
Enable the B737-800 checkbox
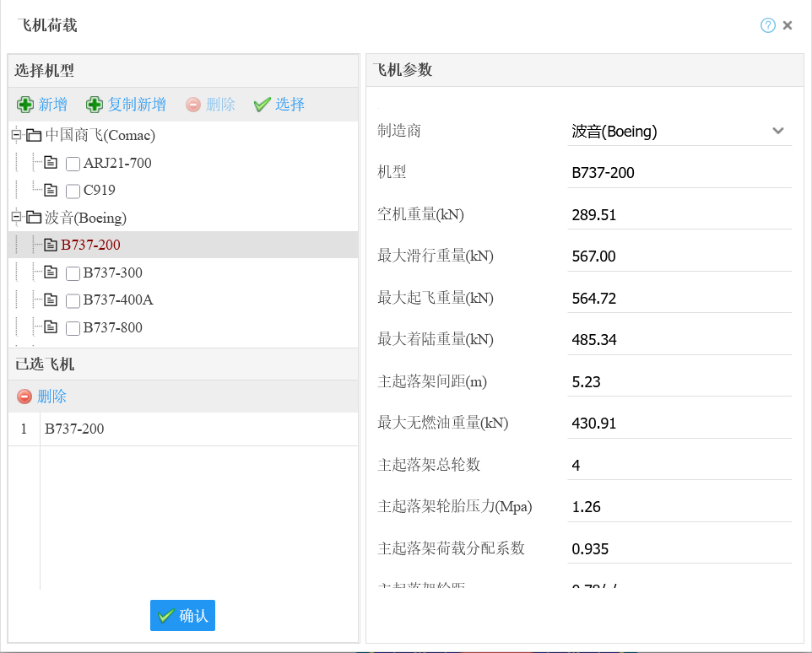[73, 328]
